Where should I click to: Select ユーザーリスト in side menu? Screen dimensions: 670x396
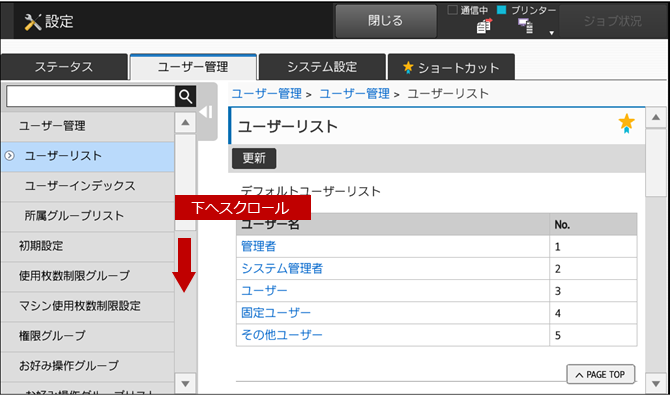[x=88, y=156]
